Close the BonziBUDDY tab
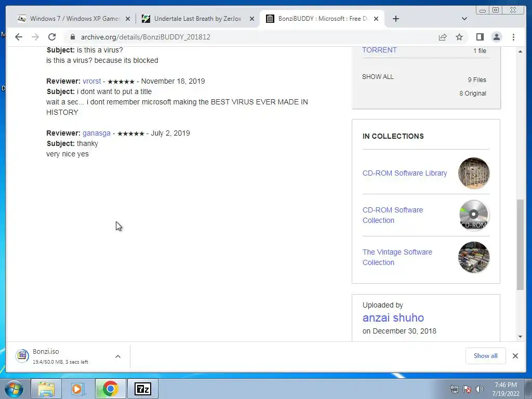This screenshot has height=399, width=532. coord(376,19)
